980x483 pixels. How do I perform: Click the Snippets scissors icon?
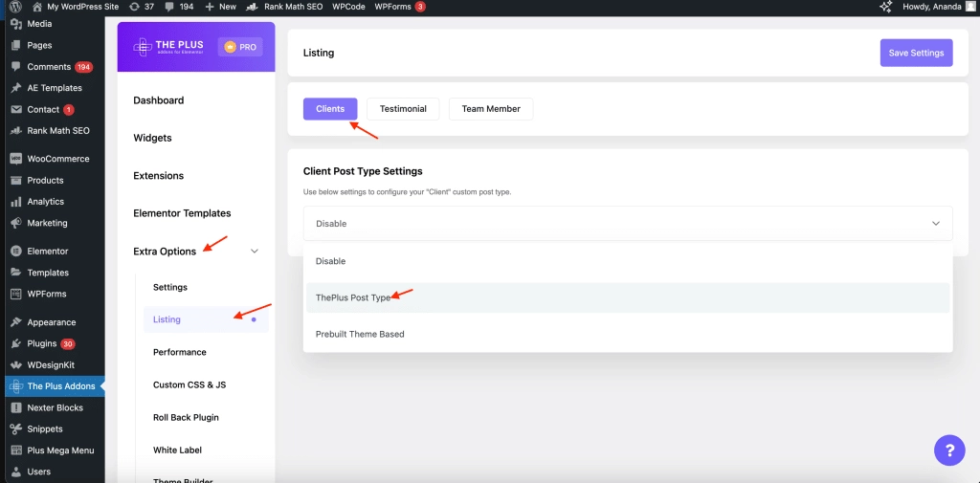[16, 429]
